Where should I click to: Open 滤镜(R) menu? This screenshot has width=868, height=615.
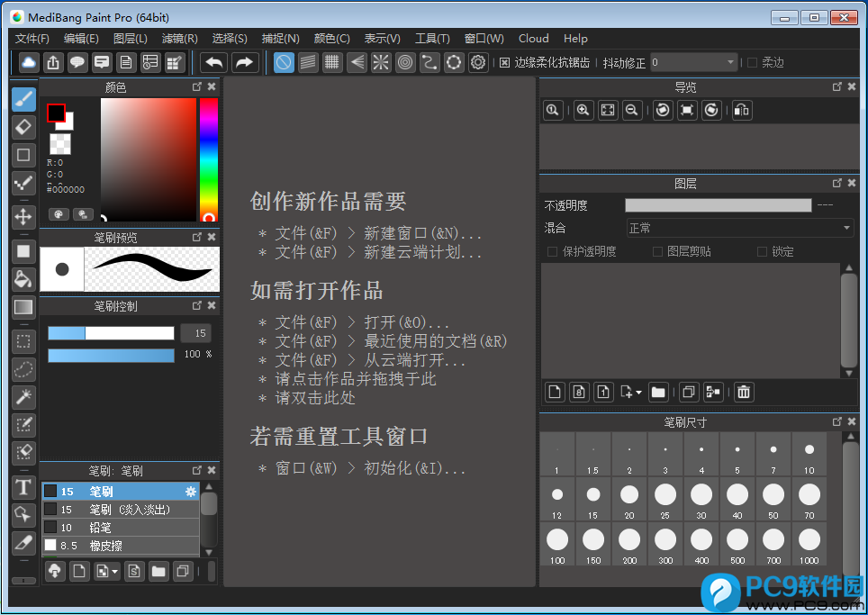[179, 39]
